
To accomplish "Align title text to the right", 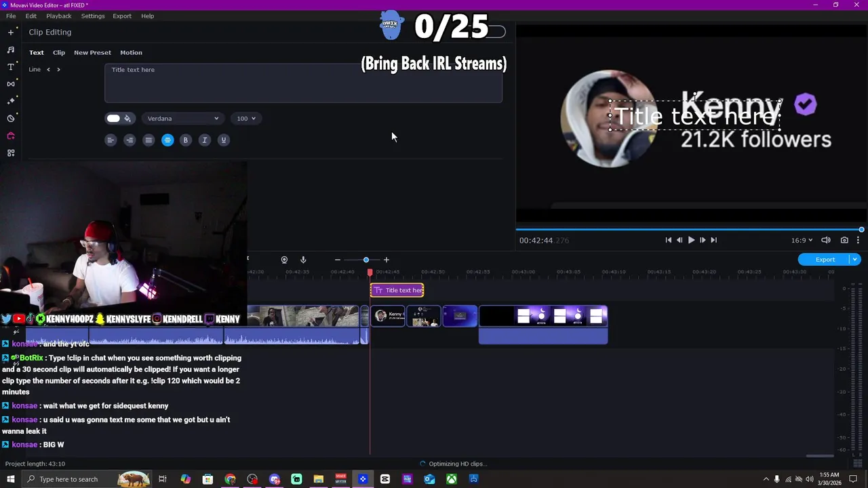I will point(130,140).
